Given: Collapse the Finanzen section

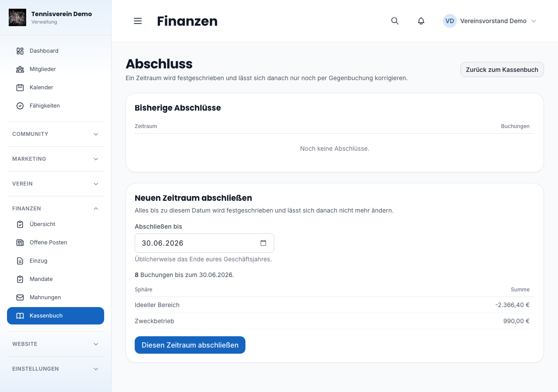Looking at the screenshot, I should [x=55, y=209].
